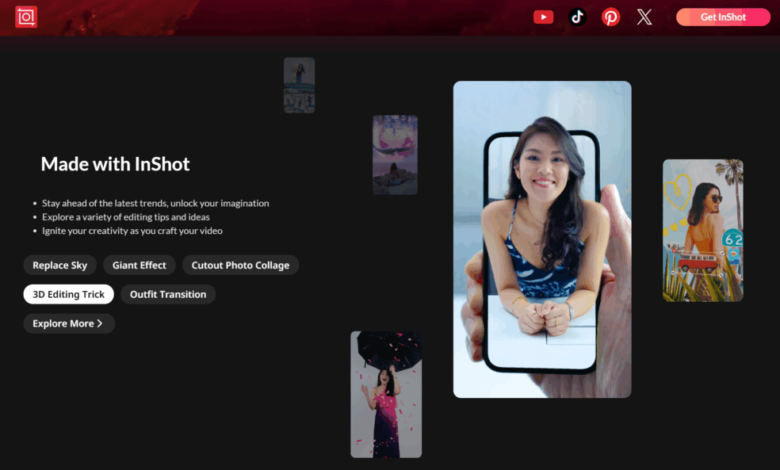The image size is (780, 470).
Task: Click the InShot logo icon
Action: (26, 17)
